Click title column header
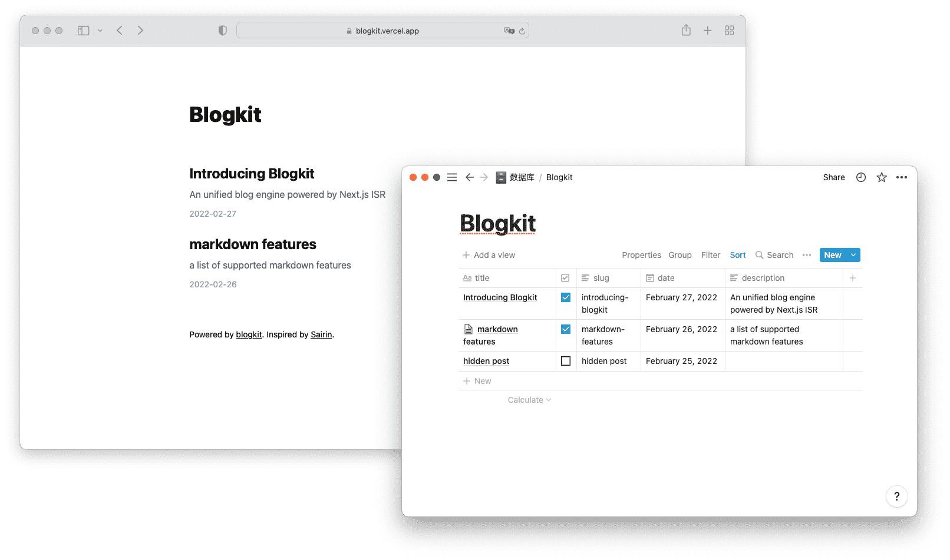Viewport: 950px width, 560px height. coord(507,278)
